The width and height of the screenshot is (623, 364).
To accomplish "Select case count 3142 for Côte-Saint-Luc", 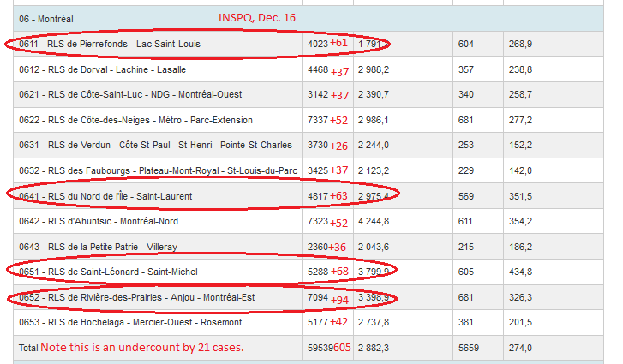I will point(318,95).
